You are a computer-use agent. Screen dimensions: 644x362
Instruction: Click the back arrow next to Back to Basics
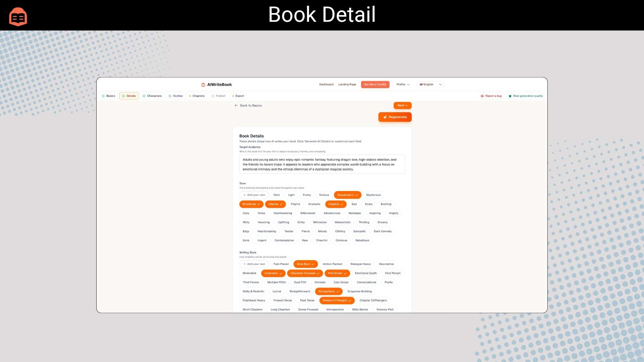pos(236,105)
